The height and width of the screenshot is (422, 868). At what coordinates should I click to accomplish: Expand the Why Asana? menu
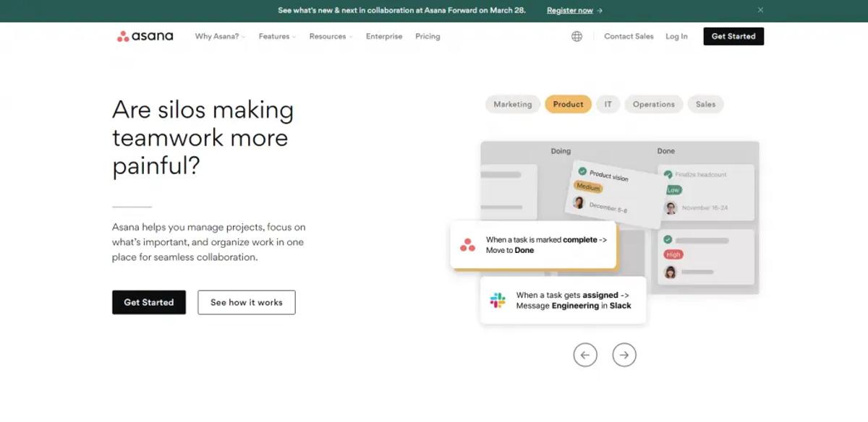220,36
